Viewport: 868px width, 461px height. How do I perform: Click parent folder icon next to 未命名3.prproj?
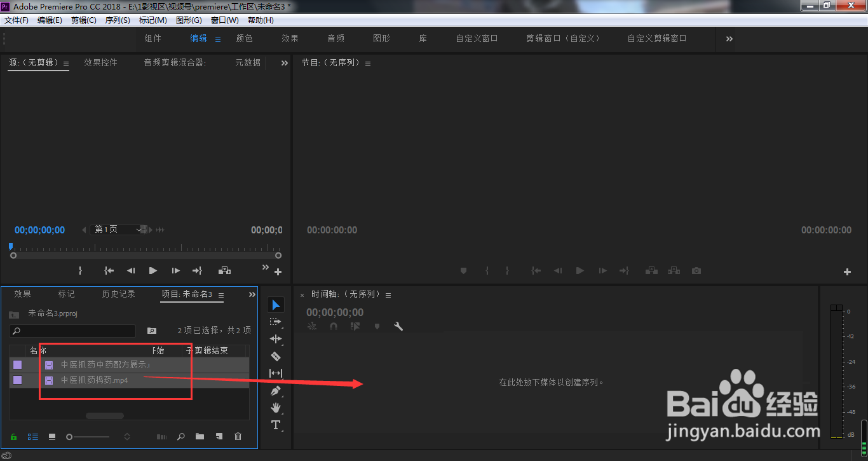coord(14,314)
